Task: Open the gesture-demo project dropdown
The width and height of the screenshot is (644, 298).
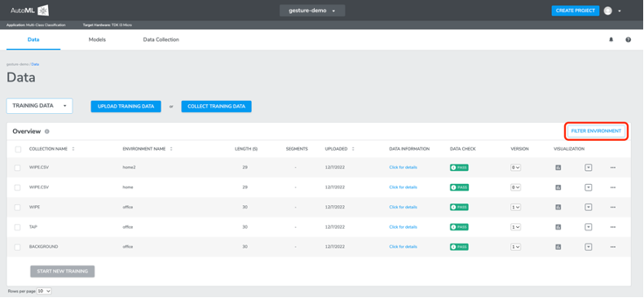Action: click(312, 11)
